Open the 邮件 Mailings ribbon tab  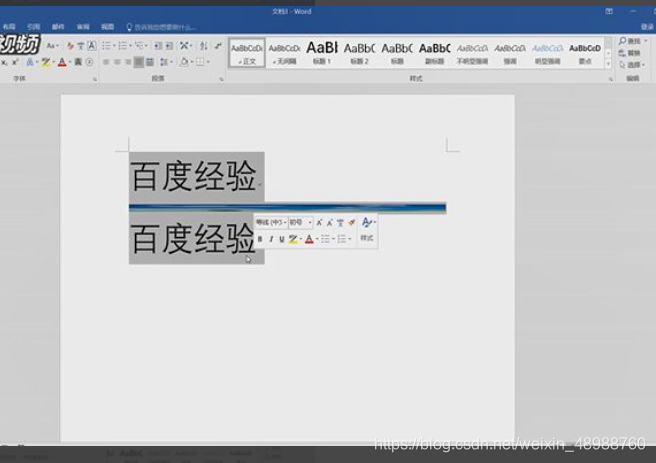tap(58, 27)
